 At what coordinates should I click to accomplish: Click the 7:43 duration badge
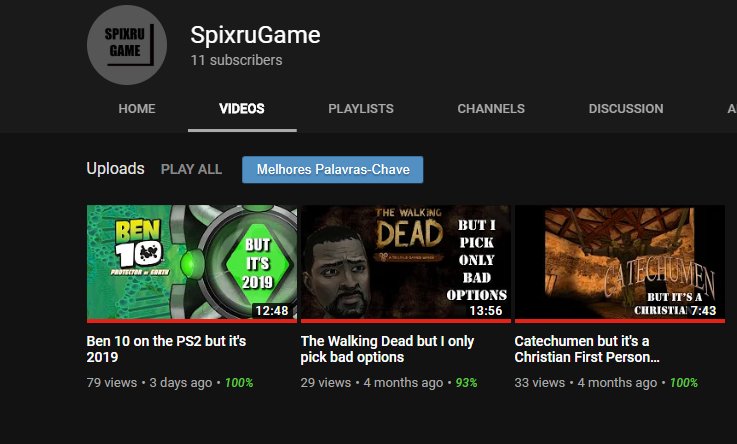click(x=703, y=311)
